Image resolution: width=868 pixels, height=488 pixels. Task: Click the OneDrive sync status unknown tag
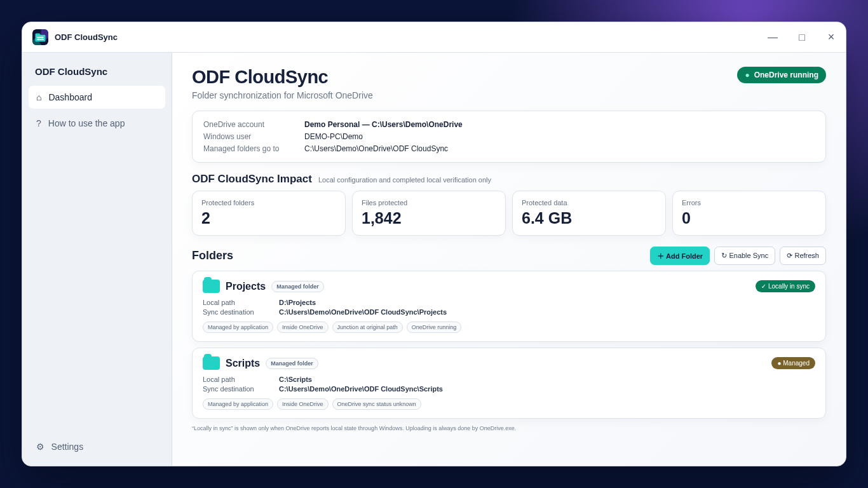[x=376, y=404]
